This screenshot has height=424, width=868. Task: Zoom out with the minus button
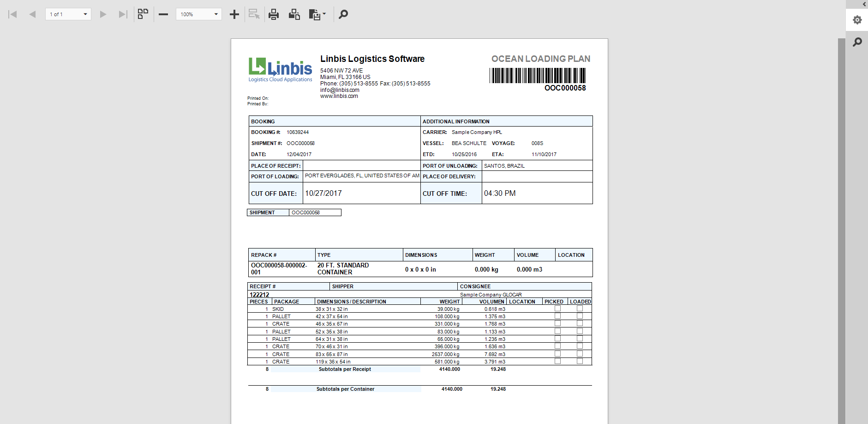(163, 14)
